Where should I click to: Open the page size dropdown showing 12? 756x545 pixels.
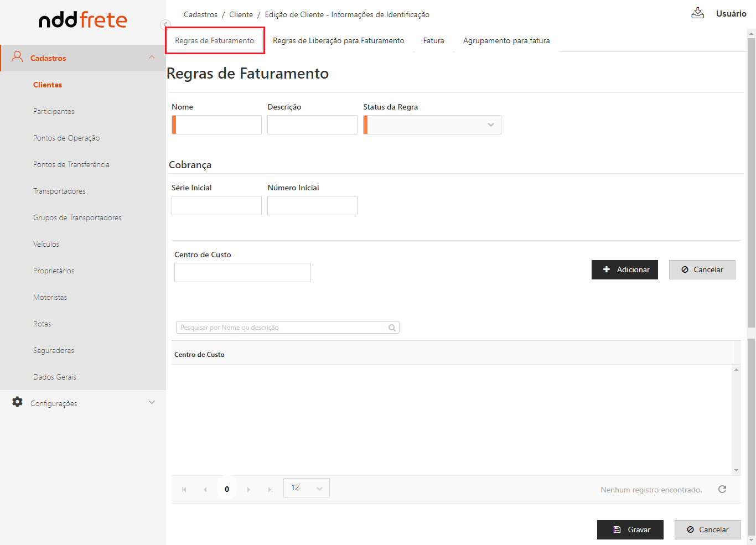coord(307,488)
